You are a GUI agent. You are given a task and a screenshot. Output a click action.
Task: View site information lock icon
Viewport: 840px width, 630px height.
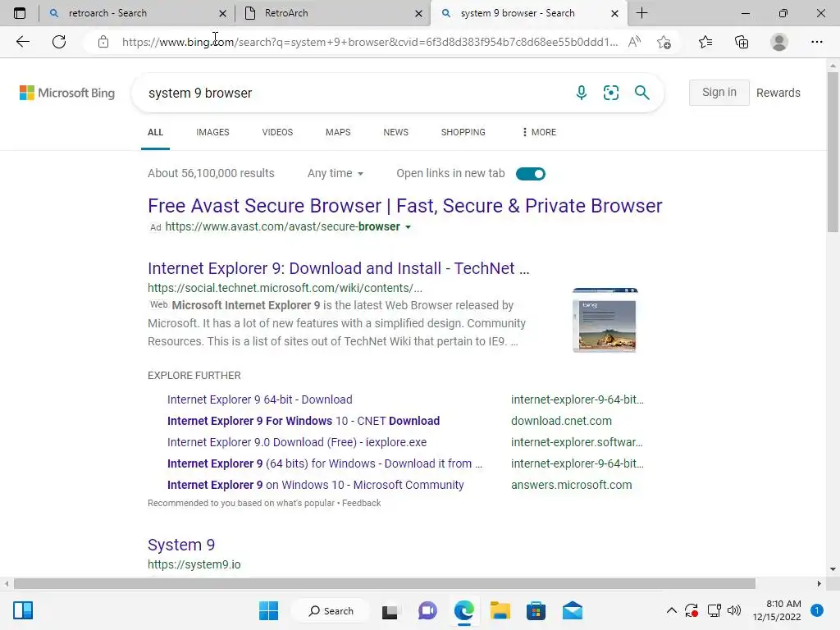pos(103,42)
